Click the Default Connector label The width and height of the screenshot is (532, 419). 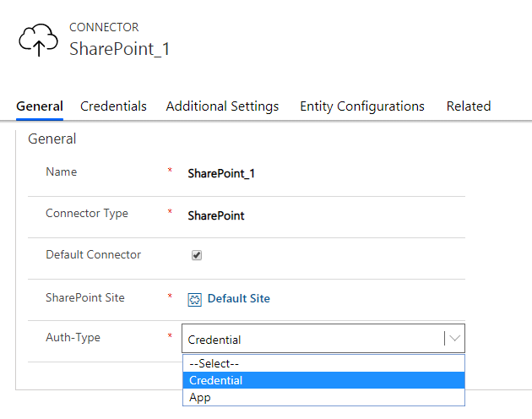[93, 254]
